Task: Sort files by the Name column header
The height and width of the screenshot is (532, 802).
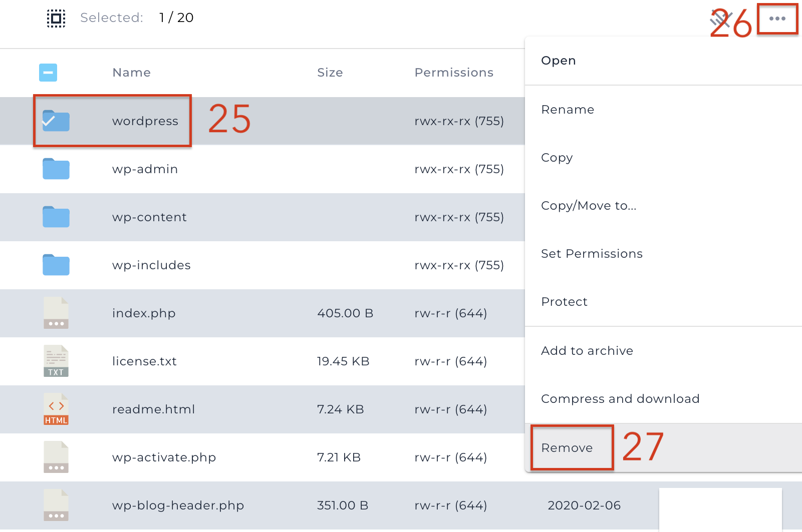Action: click(131, 73)
